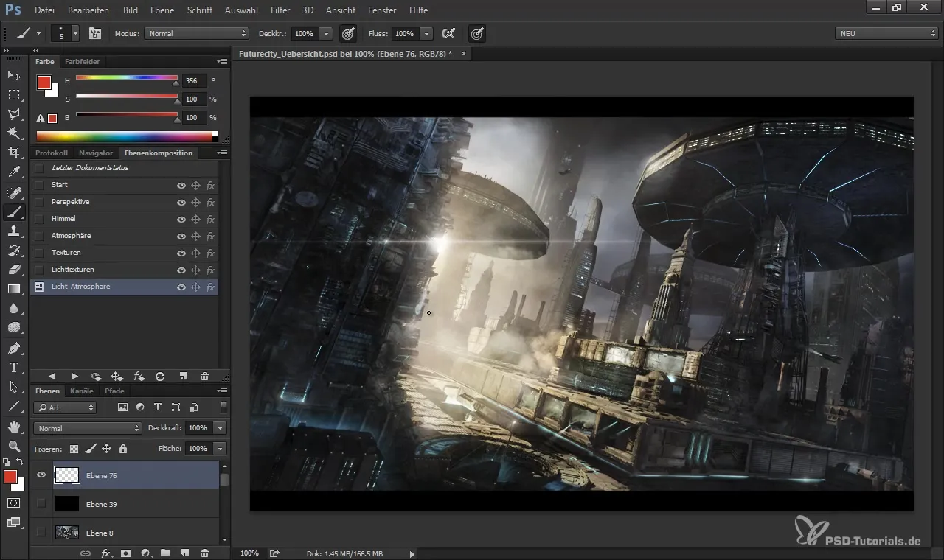Select the Gradient tool

pyautogui.click(x=14, y=289)
